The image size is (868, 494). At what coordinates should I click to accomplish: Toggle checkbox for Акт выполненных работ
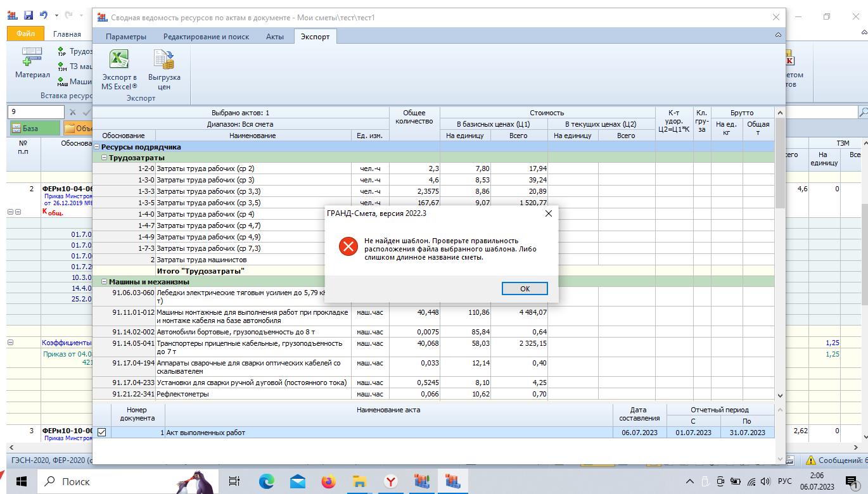tap(101, 433)
